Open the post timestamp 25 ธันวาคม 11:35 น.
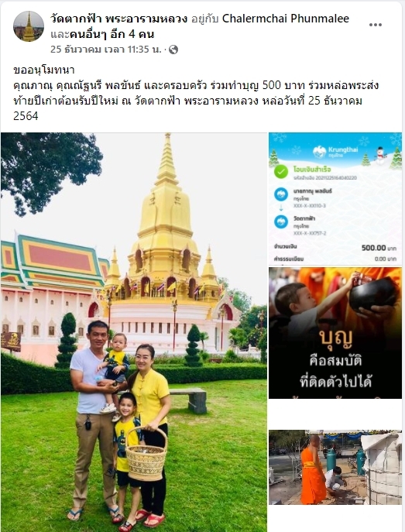Image resolution: width=405 pixels, height=532 pixels. point(106,50)
